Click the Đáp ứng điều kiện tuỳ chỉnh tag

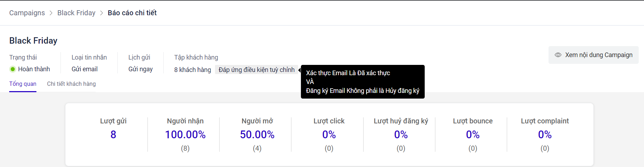(x=256, y=70)
